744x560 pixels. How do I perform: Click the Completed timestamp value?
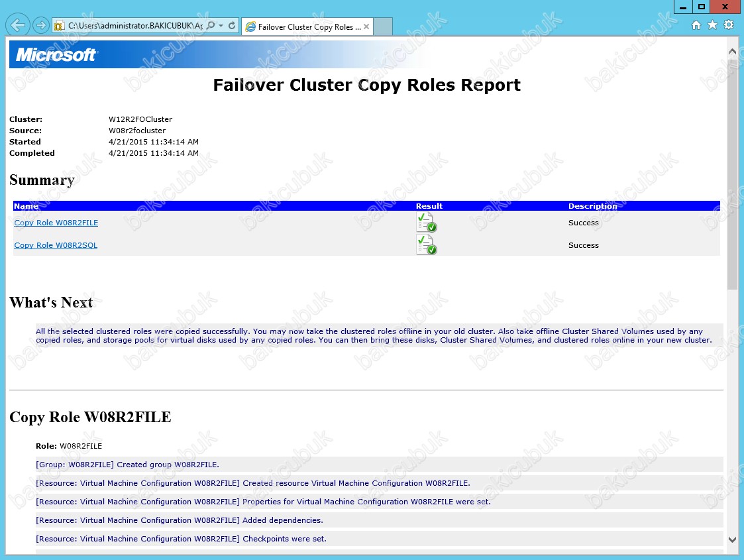(154, 153)
